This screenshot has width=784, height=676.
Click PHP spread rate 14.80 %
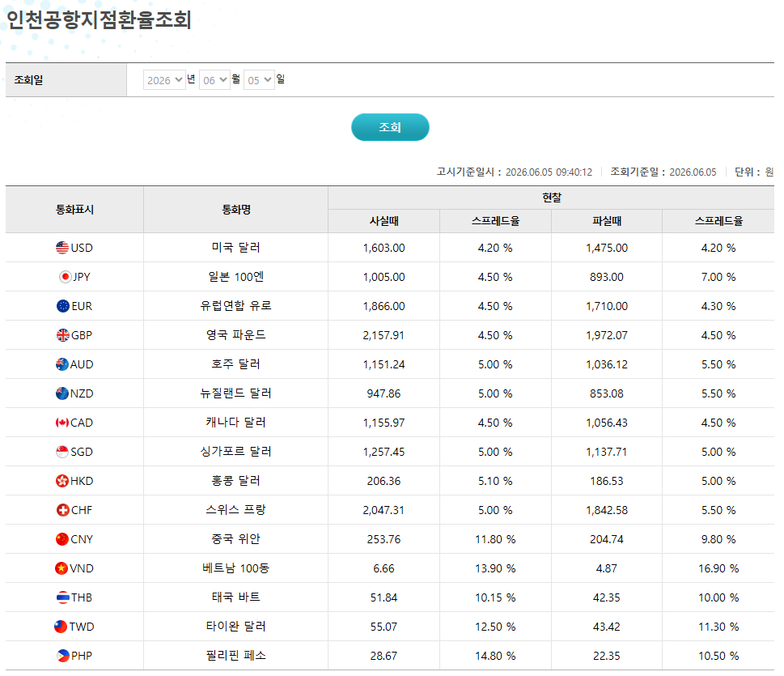tap(495, 656)
